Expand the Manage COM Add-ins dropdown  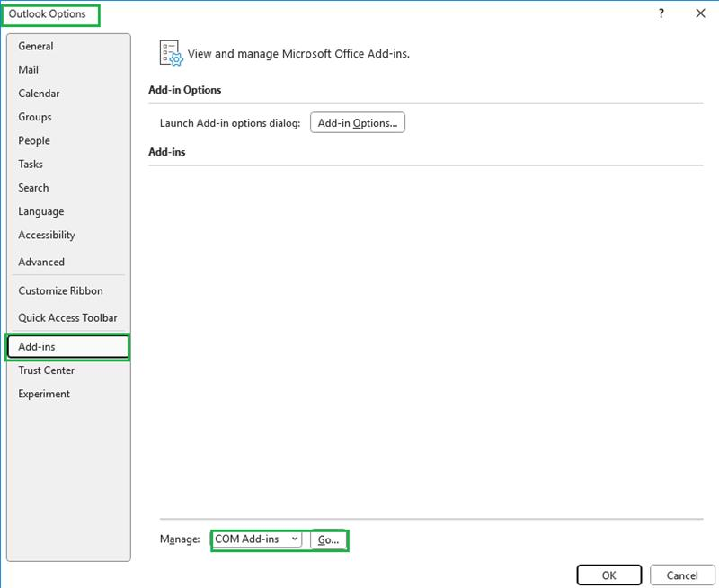click(256, 539)
